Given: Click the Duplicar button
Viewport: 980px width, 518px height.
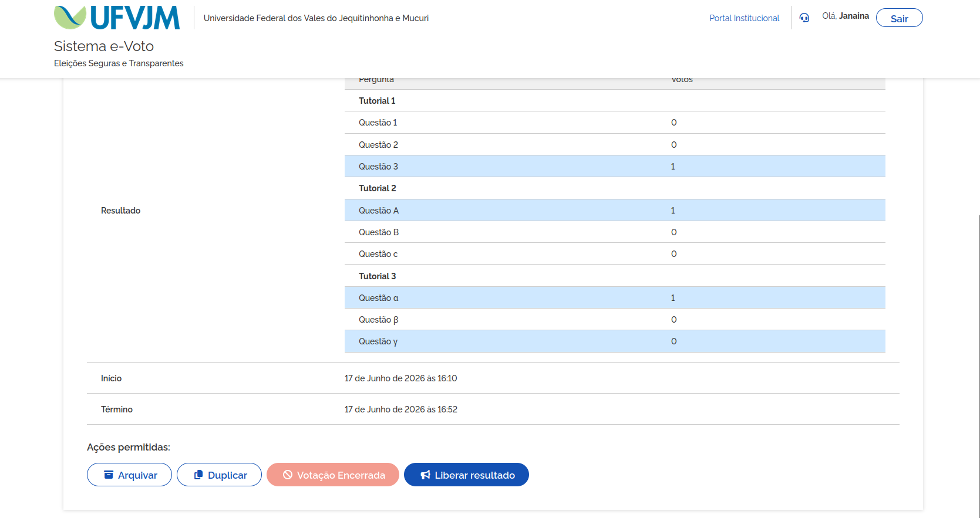Looking at the screenshot, I should coord(219,475).
